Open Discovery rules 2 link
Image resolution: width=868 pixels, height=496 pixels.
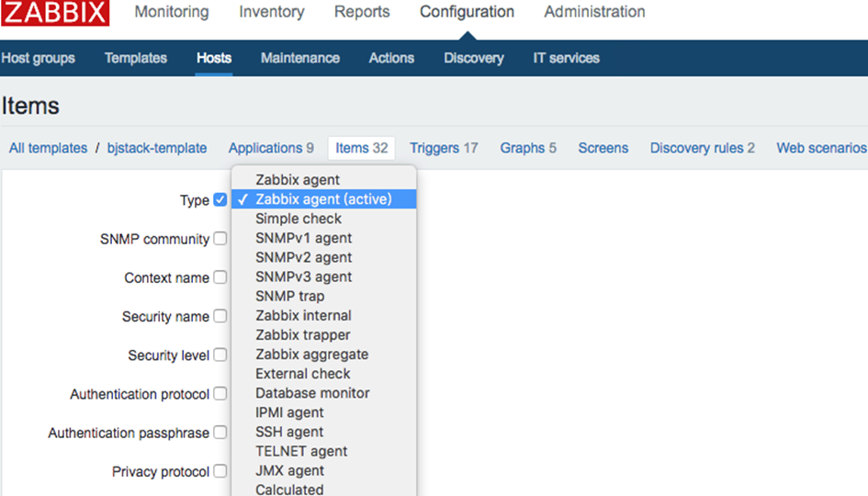point(702,149)
